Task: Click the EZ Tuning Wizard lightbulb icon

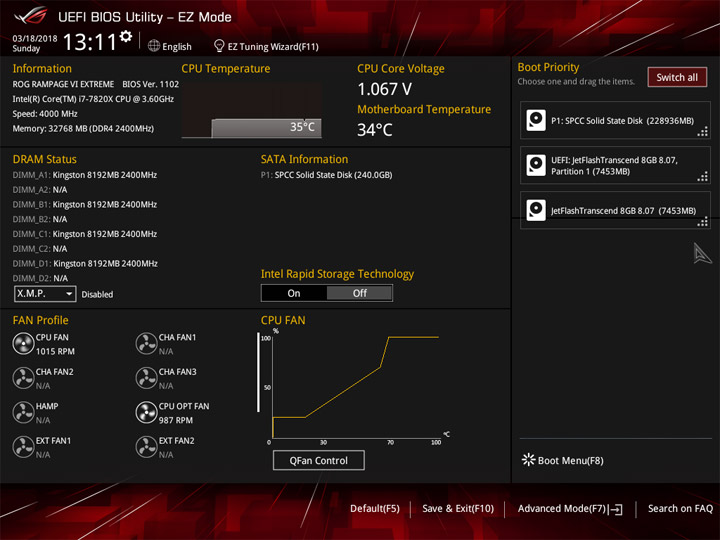Action: point(219,46)
